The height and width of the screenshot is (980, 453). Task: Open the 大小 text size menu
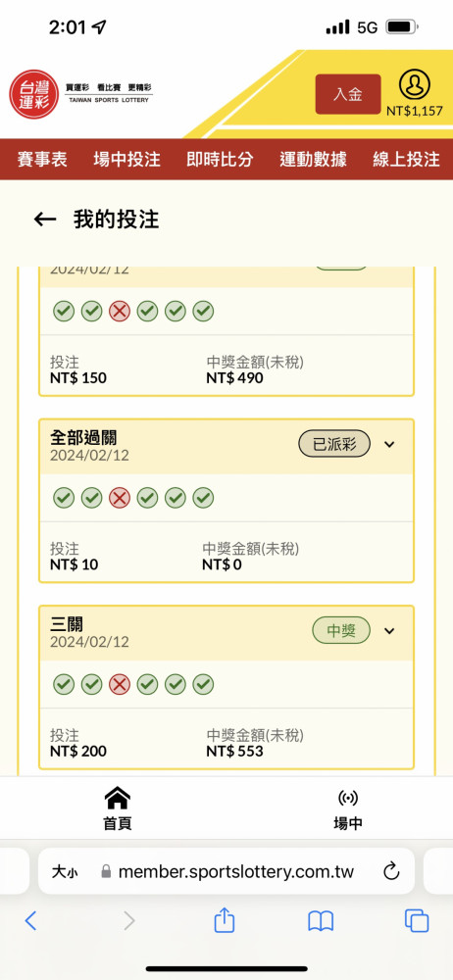65,871
